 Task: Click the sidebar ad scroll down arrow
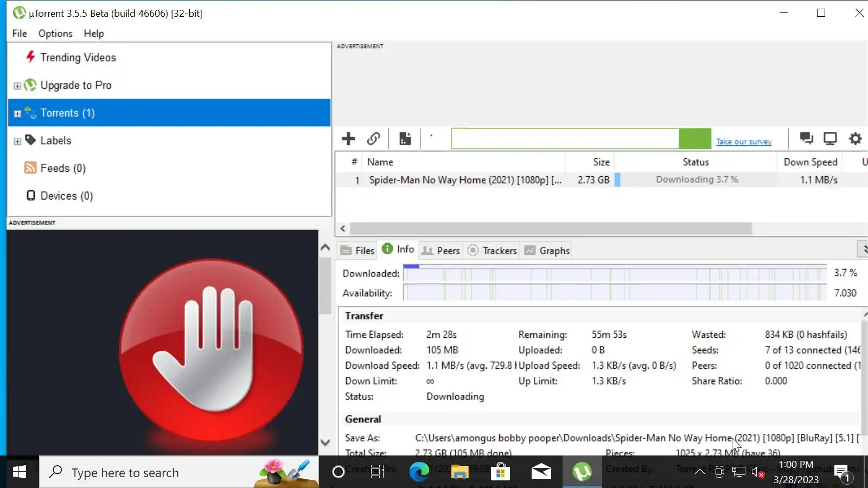pyautogui.click(x=325, y=442)
